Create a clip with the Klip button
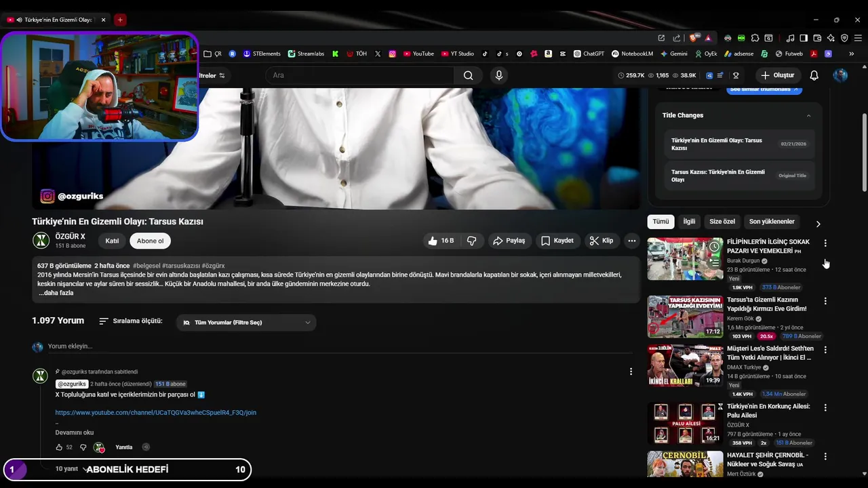Image resolution: width=868 pixels, height=488 pixels. 601,241
